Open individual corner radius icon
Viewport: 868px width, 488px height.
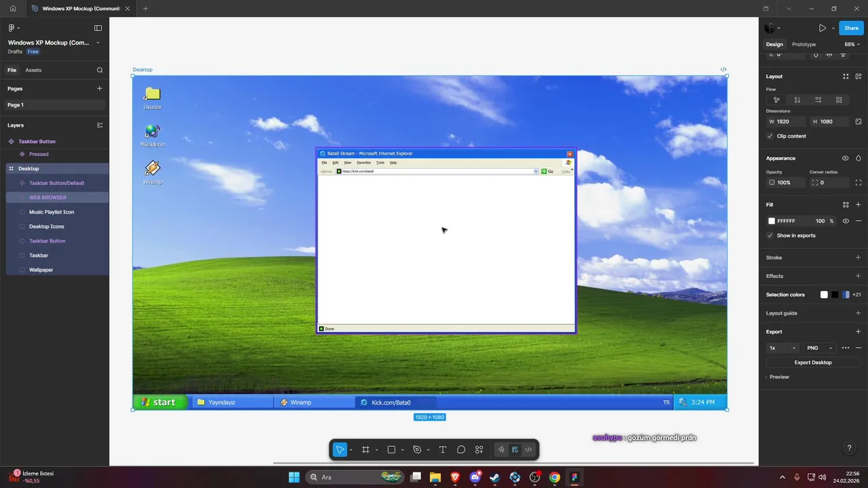(859, 182)
